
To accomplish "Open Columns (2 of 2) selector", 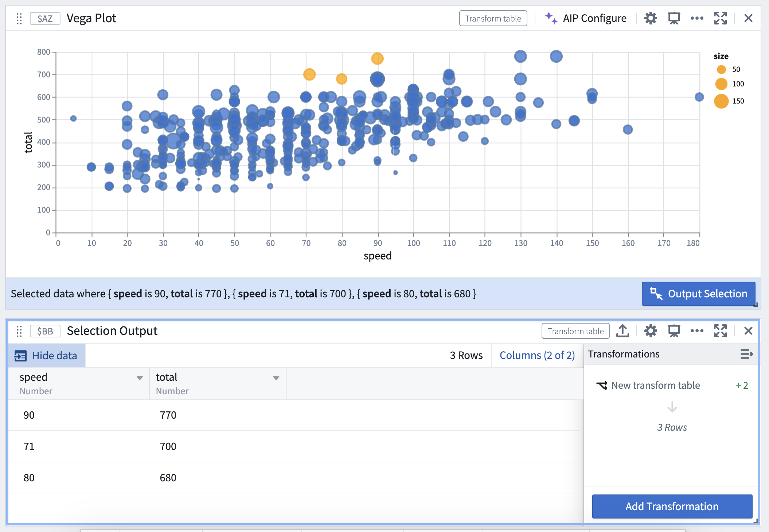I will pyautogui.click(x=537, y=355).
